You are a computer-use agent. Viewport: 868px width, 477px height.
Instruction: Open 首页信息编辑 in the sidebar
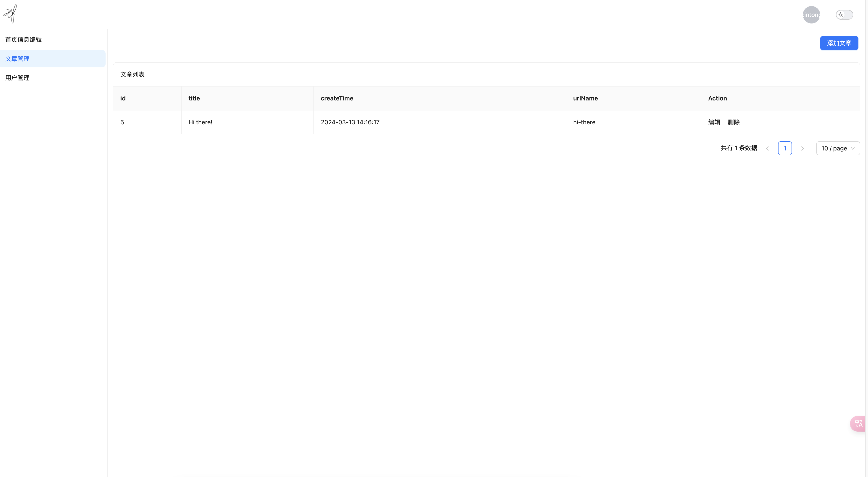[53, 40]
